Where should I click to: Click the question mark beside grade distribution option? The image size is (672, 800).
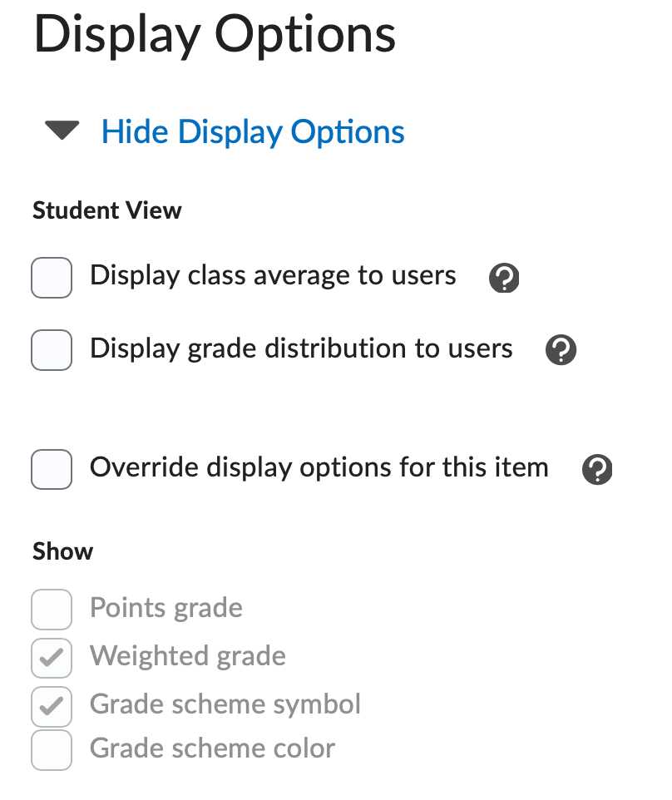(561, 349)
